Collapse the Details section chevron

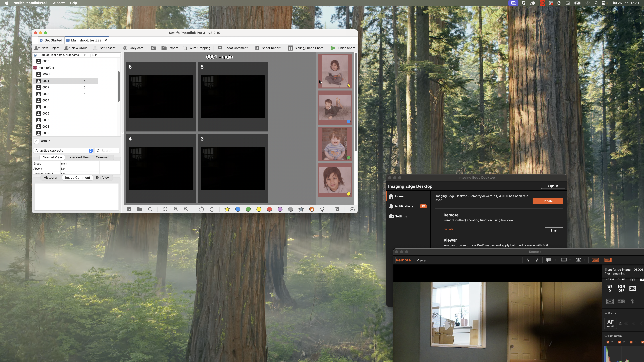click(x=36, y=141)
